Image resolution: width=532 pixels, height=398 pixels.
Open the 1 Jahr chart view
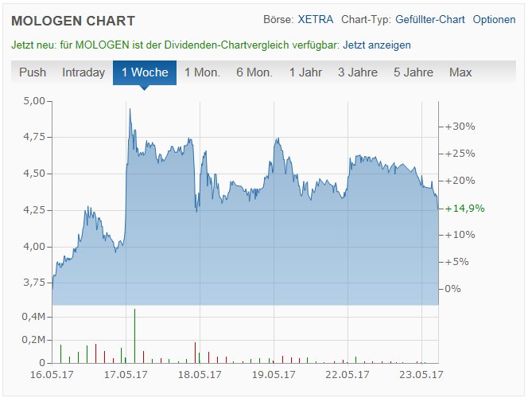pos(305,72)
